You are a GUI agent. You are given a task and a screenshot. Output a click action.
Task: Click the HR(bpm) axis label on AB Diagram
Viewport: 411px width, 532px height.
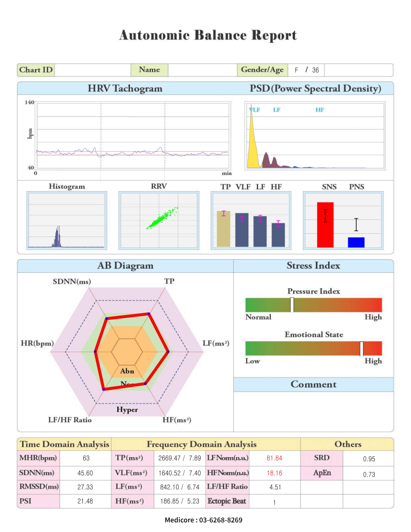[x=37, y=343]
